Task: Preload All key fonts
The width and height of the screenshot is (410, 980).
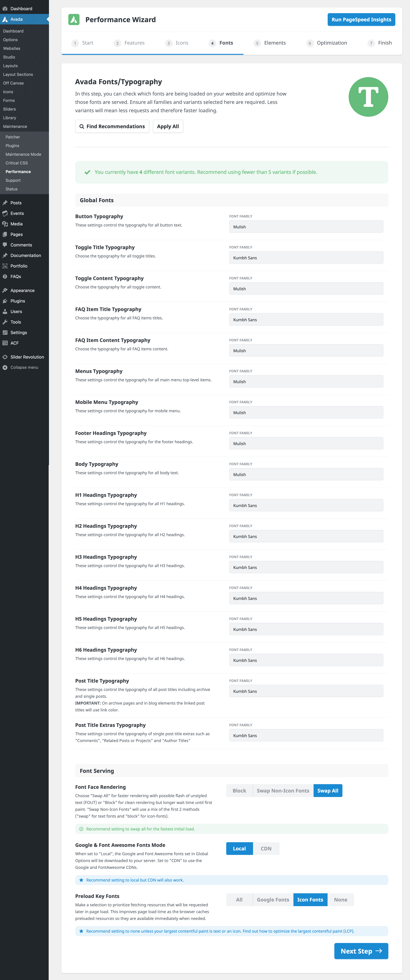Action: point(239,900)
